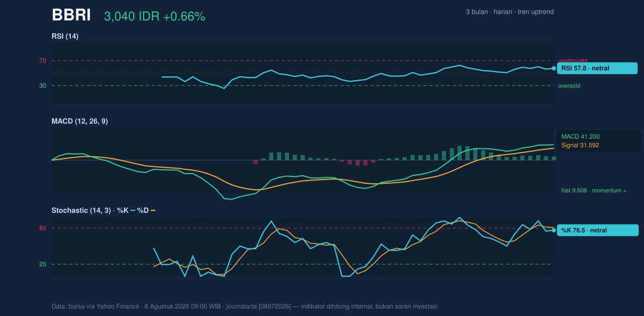Click the red 'overbought' level label
Screen dimensions: 644x316
pyautogui.click(x=573, y=61)
